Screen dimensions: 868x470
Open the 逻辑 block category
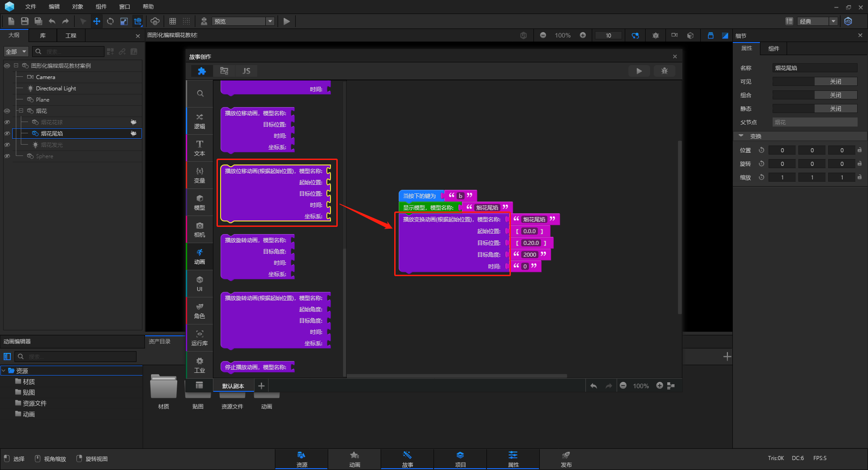click(x=200, y=121)
